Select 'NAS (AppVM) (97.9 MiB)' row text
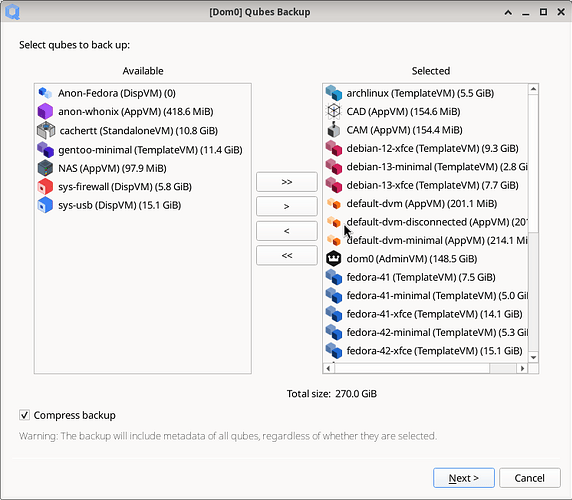This screenshot has height=500, width=572. pyautogui.click(x=112, y=168)
